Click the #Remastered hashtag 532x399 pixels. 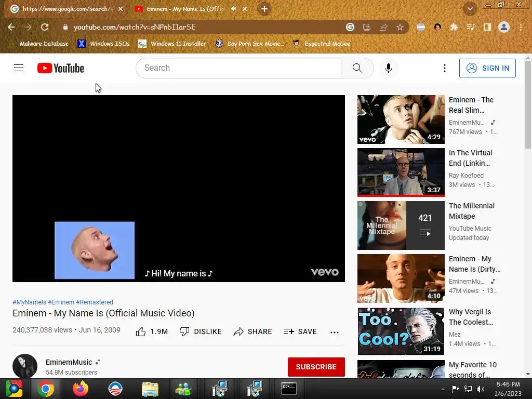tap(95, 302)
